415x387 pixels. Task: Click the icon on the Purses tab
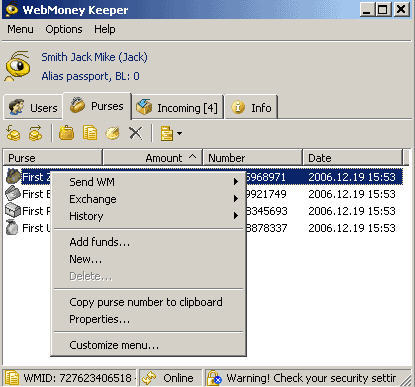tap(78, 105)
